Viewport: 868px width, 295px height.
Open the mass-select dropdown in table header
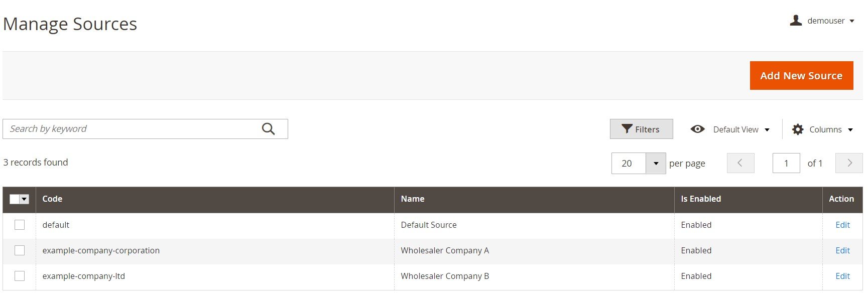[x=24, y=199]
